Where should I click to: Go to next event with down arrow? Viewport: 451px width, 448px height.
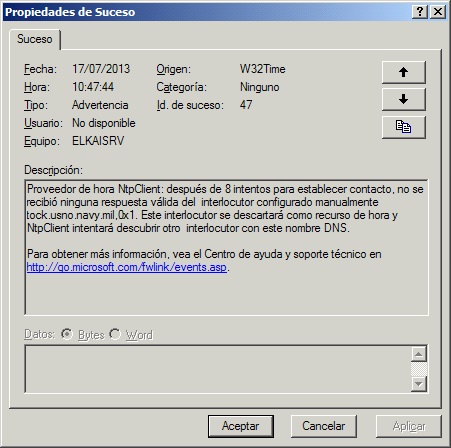403,99
